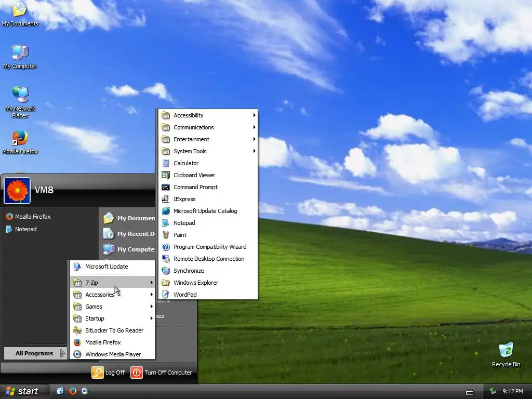Click the All Programs button
This screenshot has height=399, width=532.
(x=35, y=353)
